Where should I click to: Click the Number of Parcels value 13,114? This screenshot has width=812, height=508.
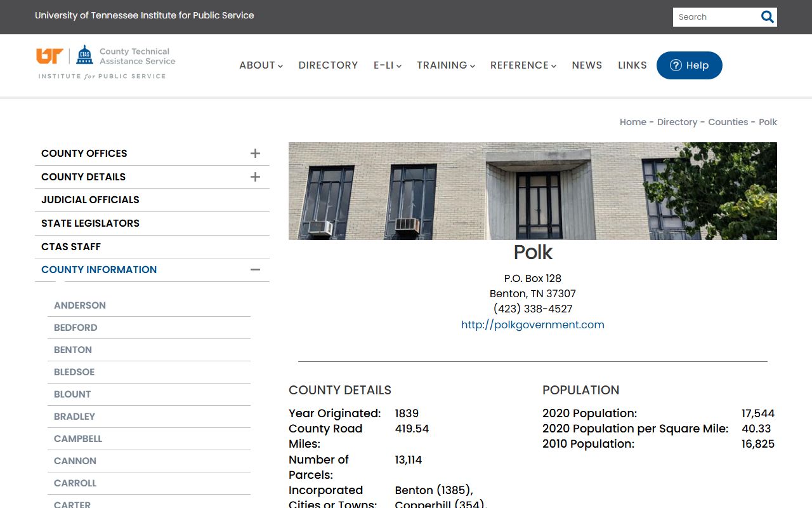[x=409, y=460]
